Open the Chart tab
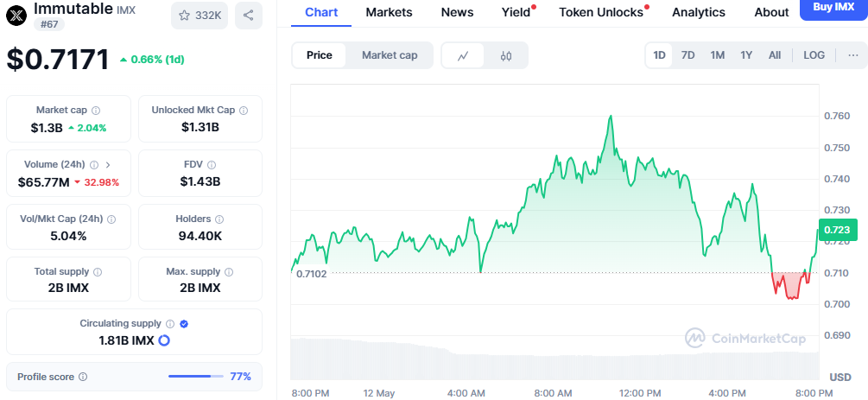Image resolution: width=868 pixels, height=400 pixels. pyautogui.click(x=321, y=12)
